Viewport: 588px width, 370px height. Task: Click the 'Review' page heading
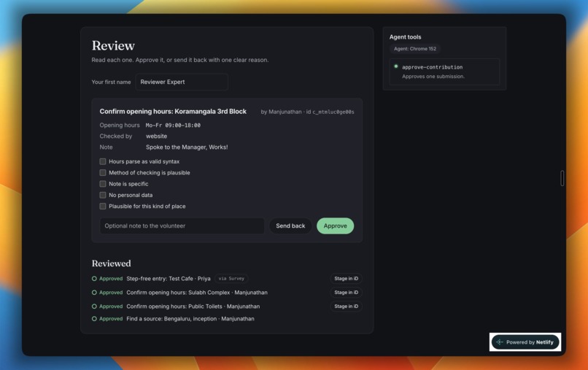pyautogui.click(x=113, y=46)
